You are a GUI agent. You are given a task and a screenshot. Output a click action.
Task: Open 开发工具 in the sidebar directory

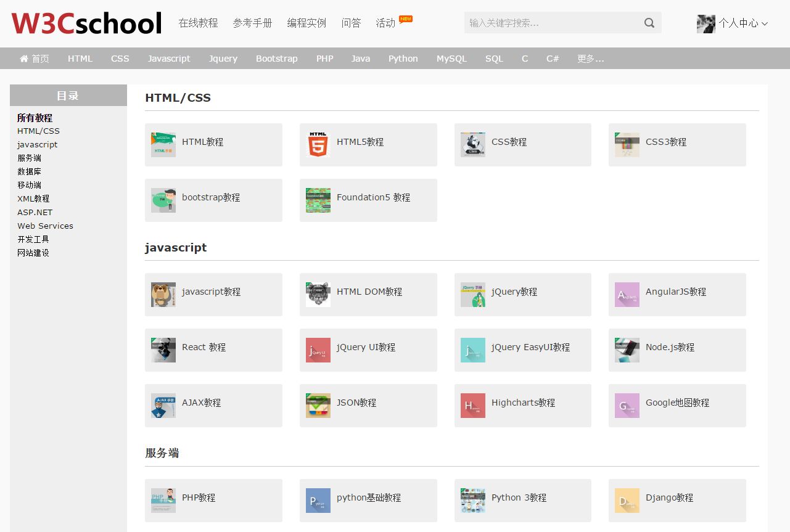coord(33,239)
